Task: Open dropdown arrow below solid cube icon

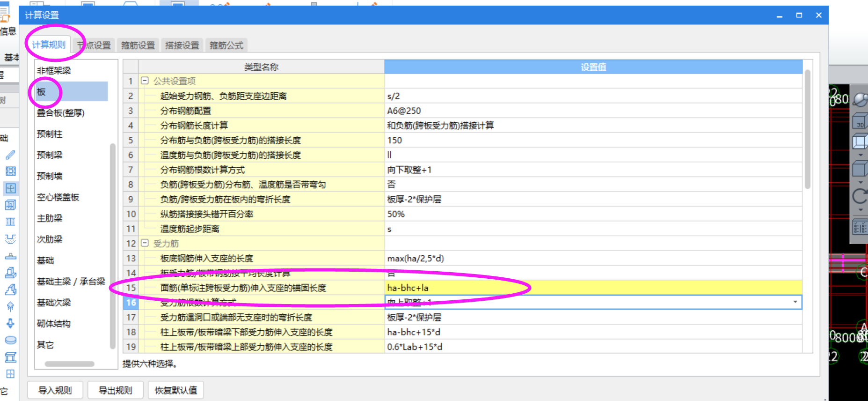Action: coord(861,182)
